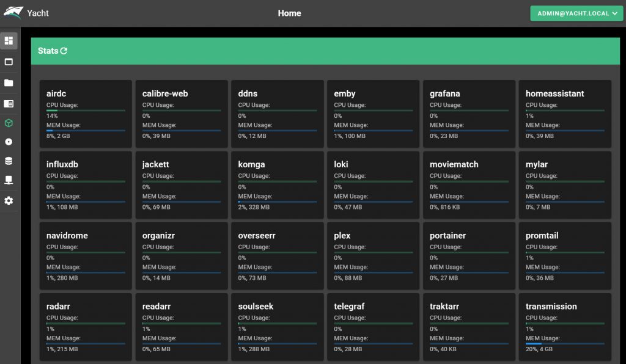Click the '0%, 7 MB' memory value
626x364 pixels.
click(538, 207)
